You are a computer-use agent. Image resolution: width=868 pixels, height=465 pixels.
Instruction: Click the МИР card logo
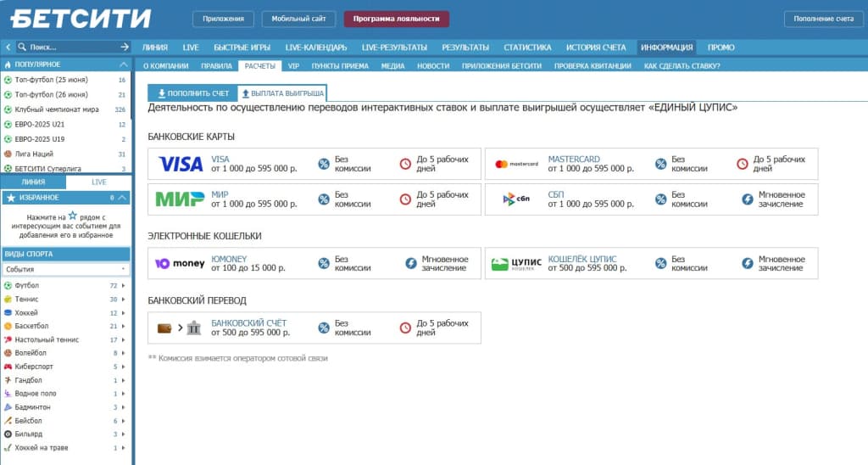point(180,199)
